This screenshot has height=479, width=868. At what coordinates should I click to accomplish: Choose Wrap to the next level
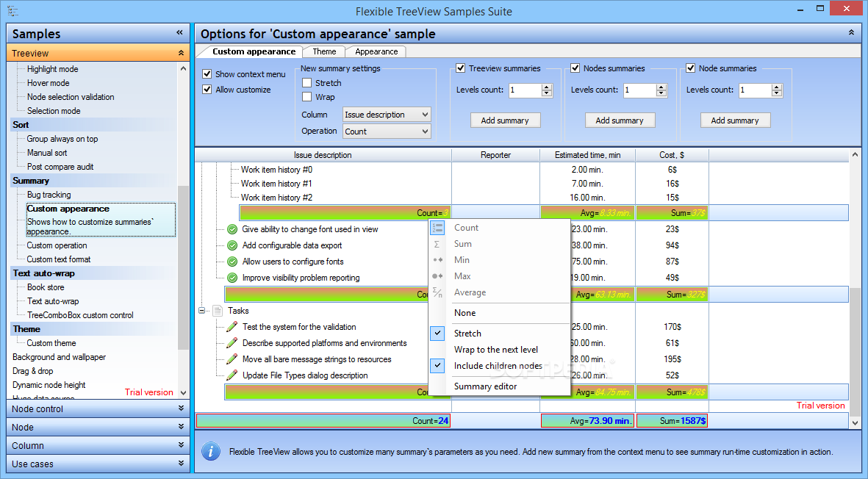tap(496, 350)
